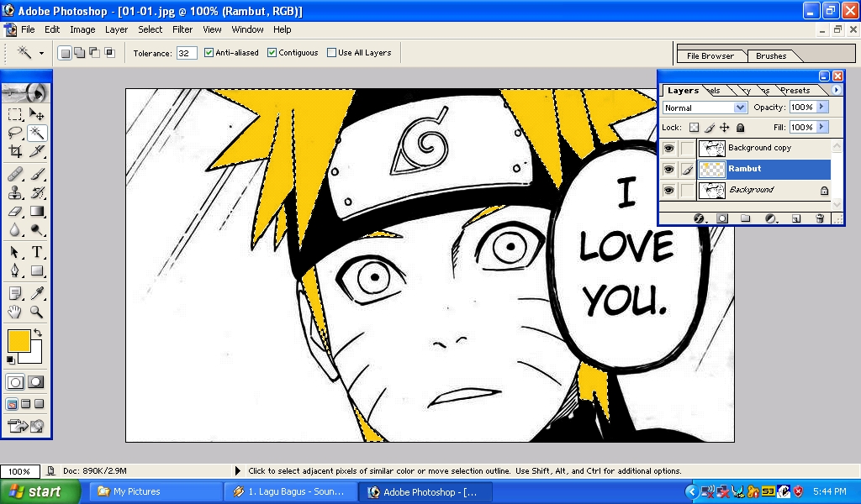Screen dimensions: 861x504
Task: Open the Fill slider arrow
Action: [822, 127]
